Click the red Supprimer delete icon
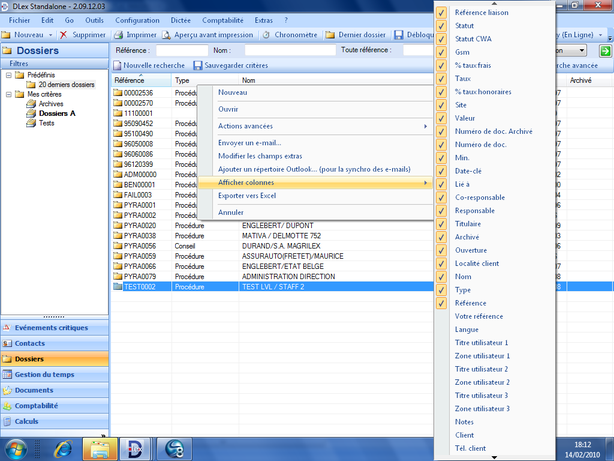Screen dimensions: 614x461 coord(63,34)
